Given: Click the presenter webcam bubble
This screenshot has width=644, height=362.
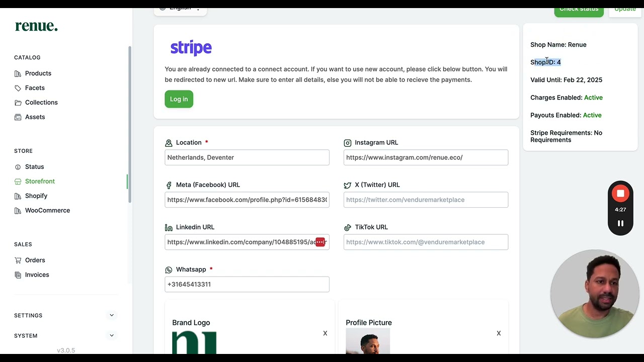Looking at the screenshot, I should (595, 294).
